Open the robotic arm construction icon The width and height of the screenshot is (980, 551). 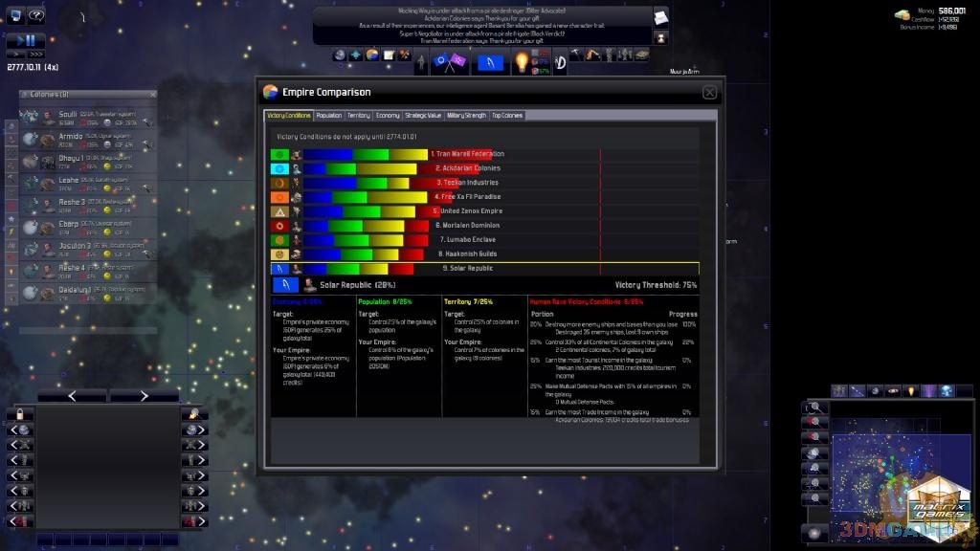tap(592, 55)
